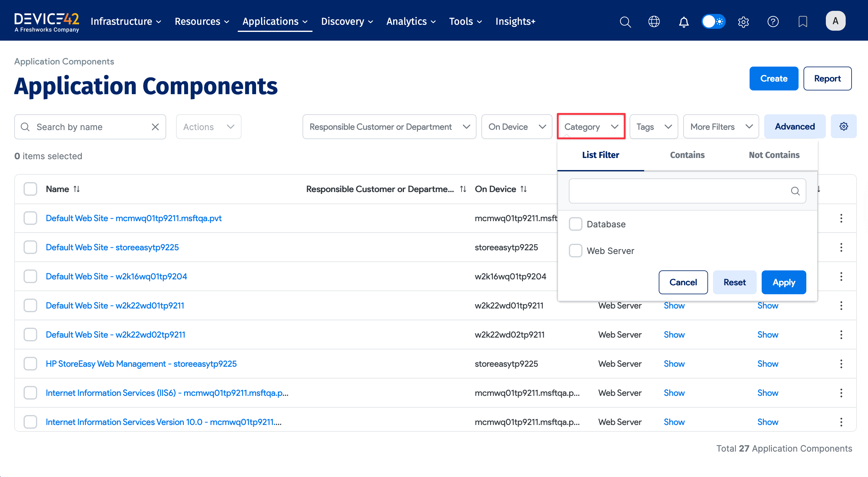Viewport: 868px width, 477px height.
Task: Switch to the Contains tab
Action: coord(687,155)
